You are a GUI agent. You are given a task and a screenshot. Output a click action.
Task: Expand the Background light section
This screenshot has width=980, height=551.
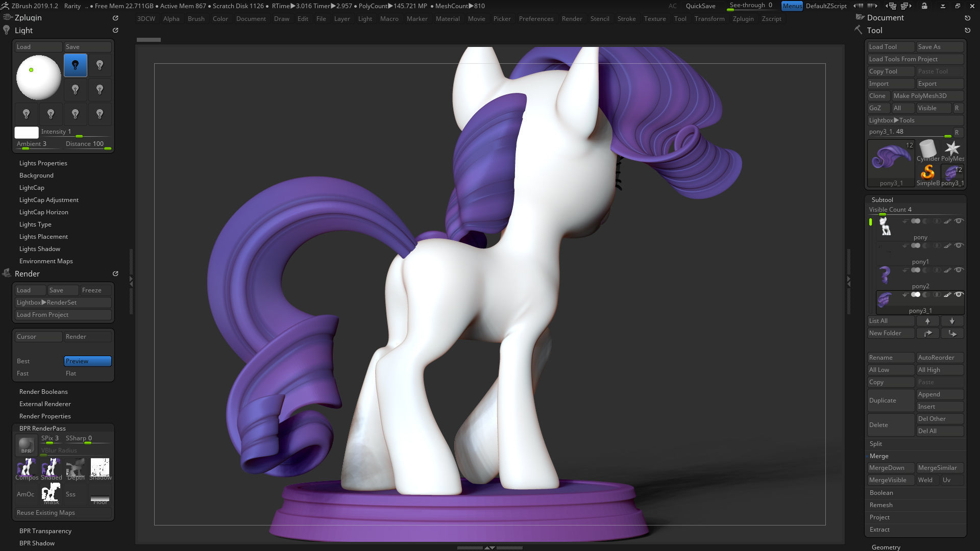pyautogui.click(x=36, y=176)
